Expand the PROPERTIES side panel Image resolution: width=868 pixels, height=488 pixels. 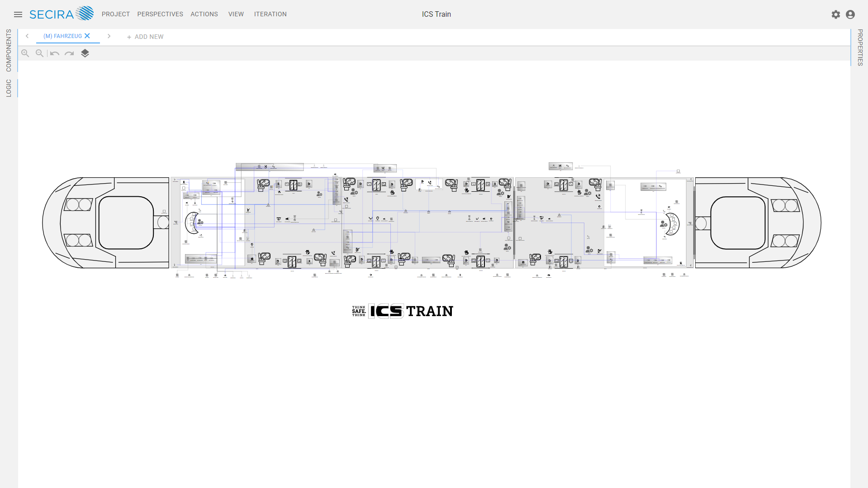pos(860,47)
